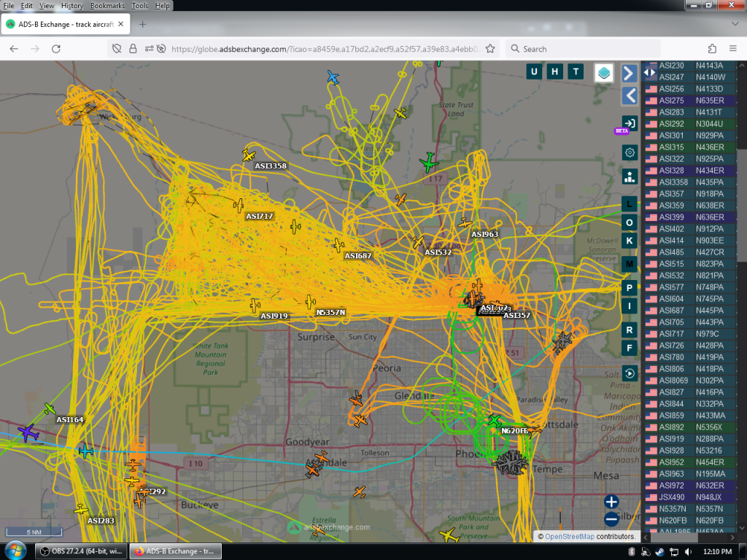Zoom out with the map minus button
This screenshot has width=747, height=560.
(x=611, y=519)
